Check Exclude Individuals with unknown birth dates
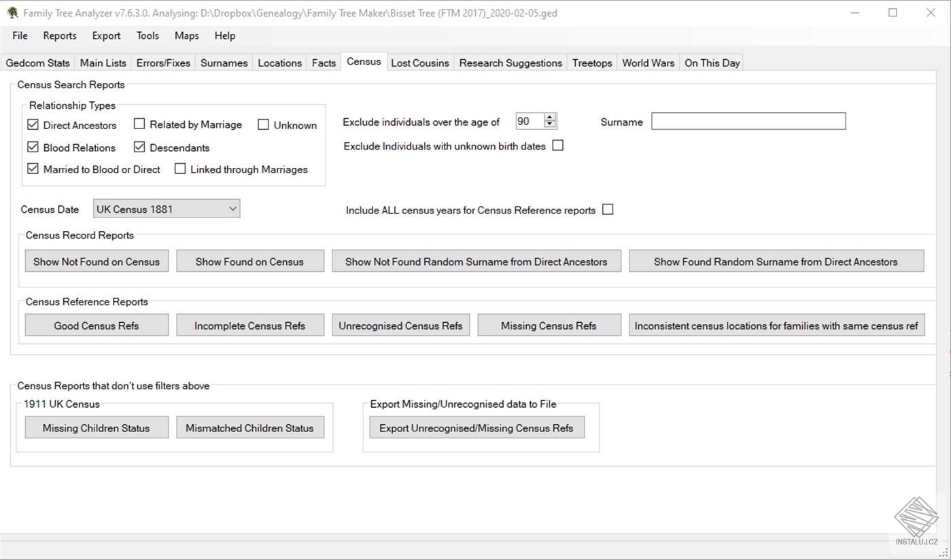This screenshot has width=951, height=560. (558, 145)
